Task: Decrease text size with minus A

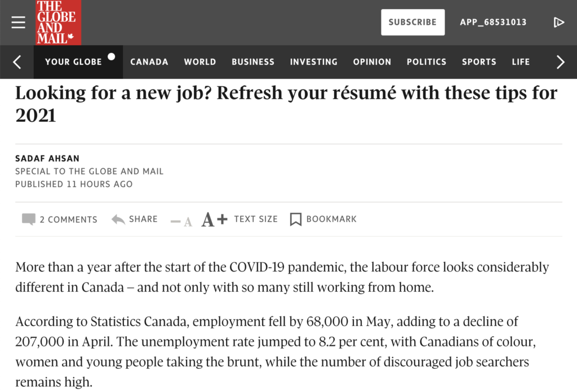Action: click(x=181, y=221)
